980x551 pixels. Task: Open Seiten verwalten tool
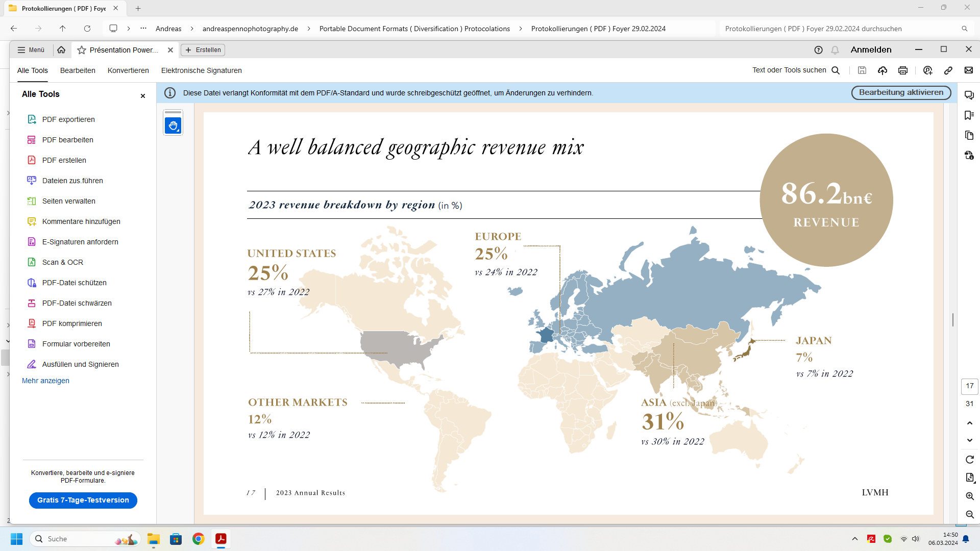(x=69, y=201)
